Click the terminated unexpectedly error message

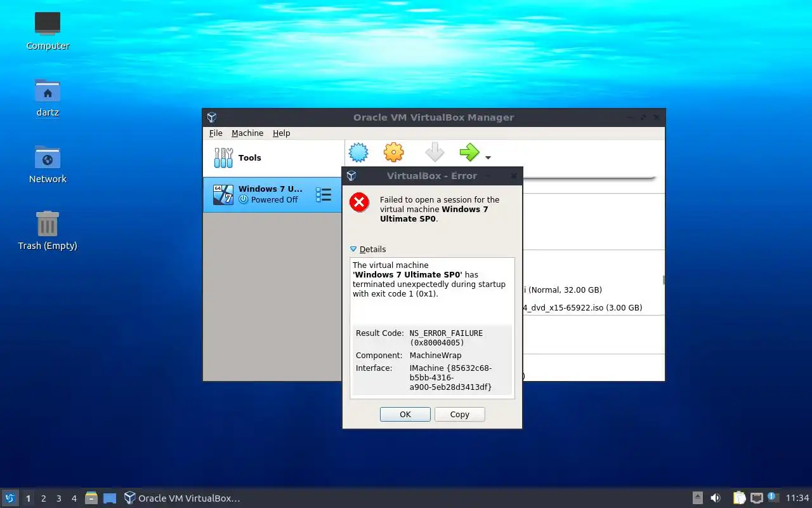point(429,279)
